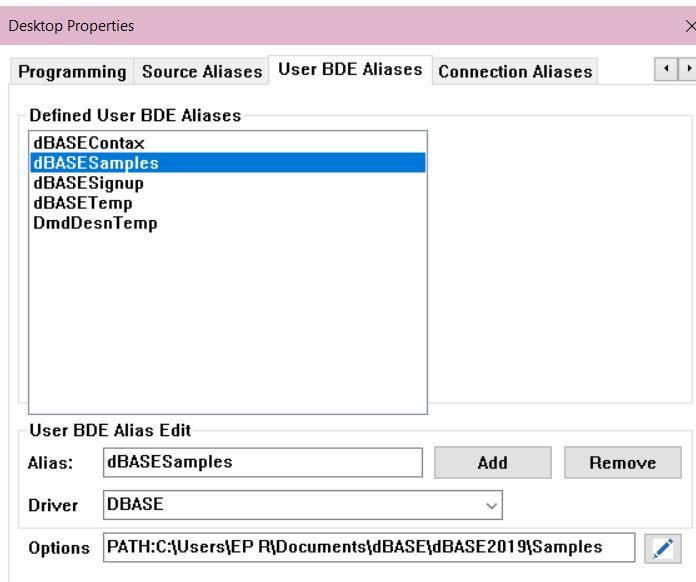Click empty area of the aliases list box
The width and height of the screenshot is (696, 582).
click(x=227, y=320)
